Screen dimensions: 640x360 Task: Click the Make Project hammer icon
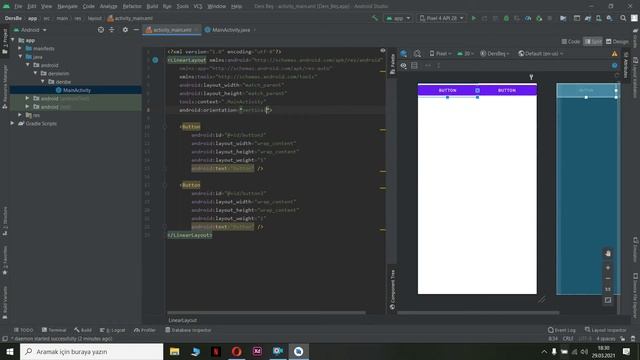coord(375,18)
